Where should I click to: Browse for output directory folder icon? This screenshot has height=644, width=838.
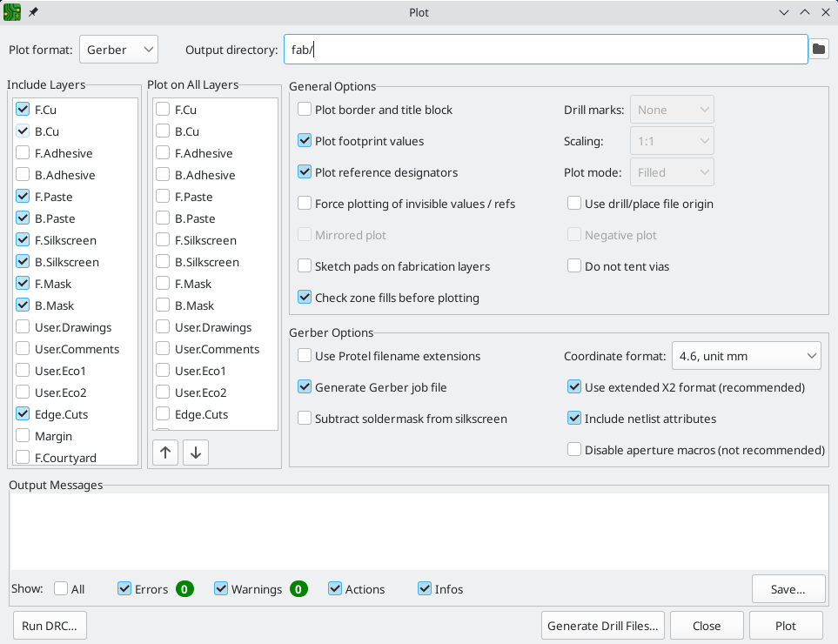(x=818, y=49)
